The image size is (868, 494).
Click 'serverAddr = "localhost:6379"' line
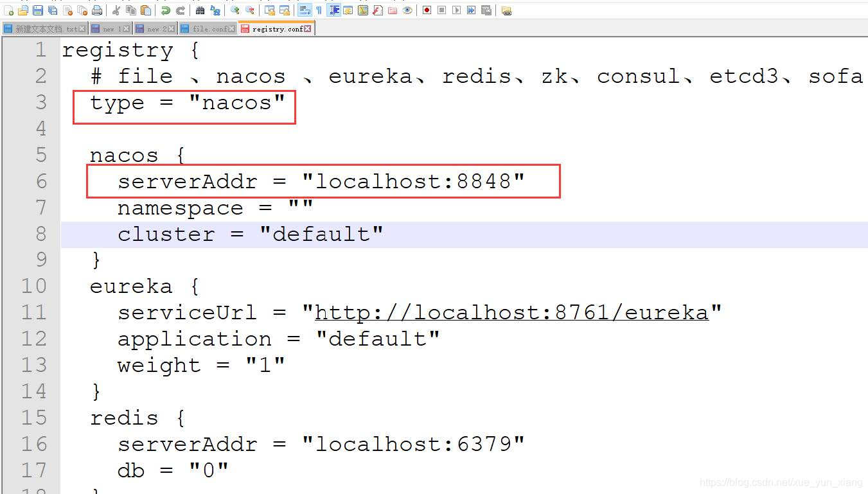coord(321,445)
